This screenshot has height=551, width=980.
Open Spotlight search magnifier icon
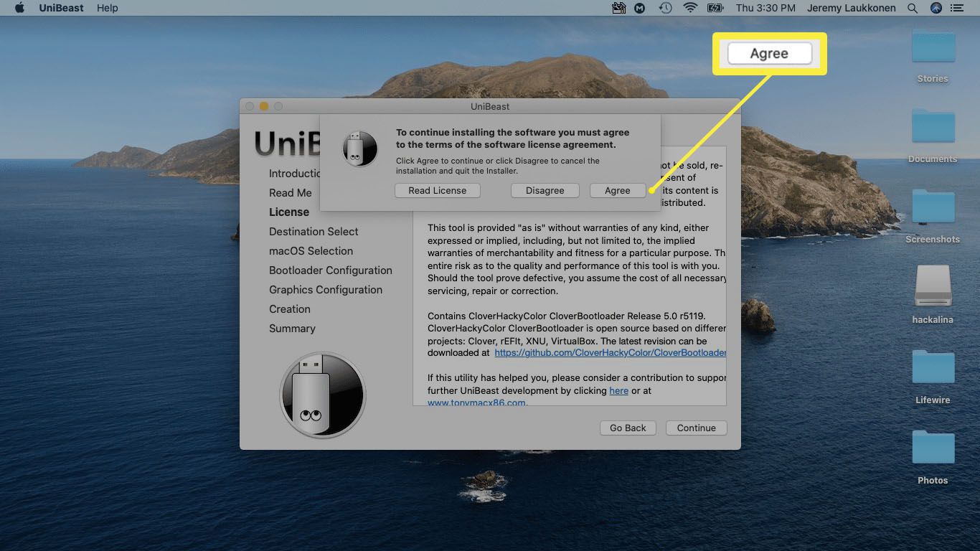pyautogui.click(x=913, y=8)
